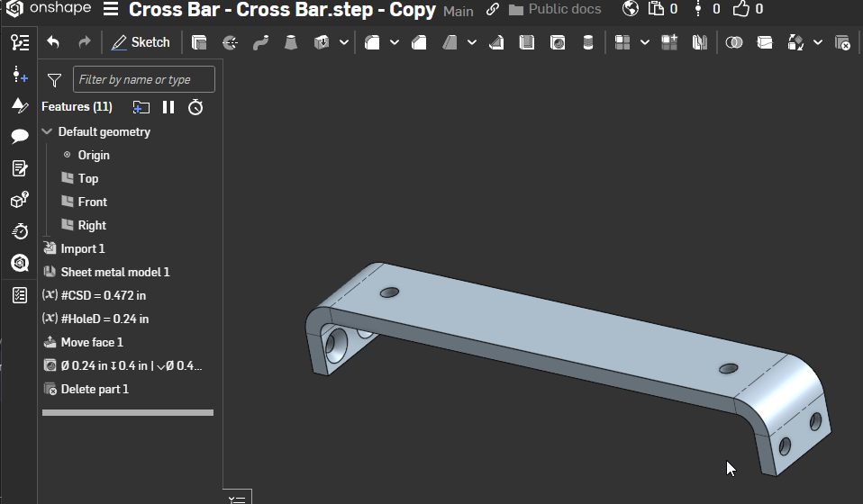Open dropdown next to Linear pattern

(x=645, y=42)
